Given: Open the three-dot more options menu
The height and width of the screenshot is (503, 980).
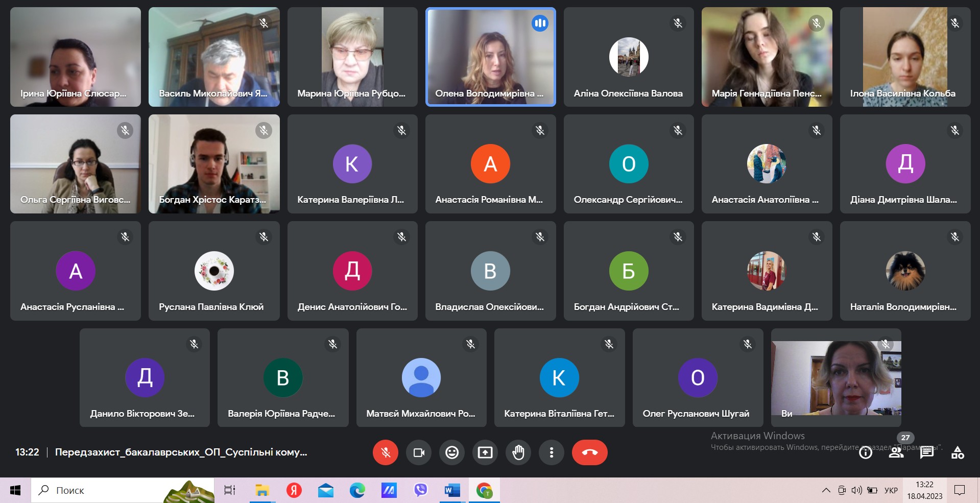Looking at the screenshot, I should click(552, 452).
